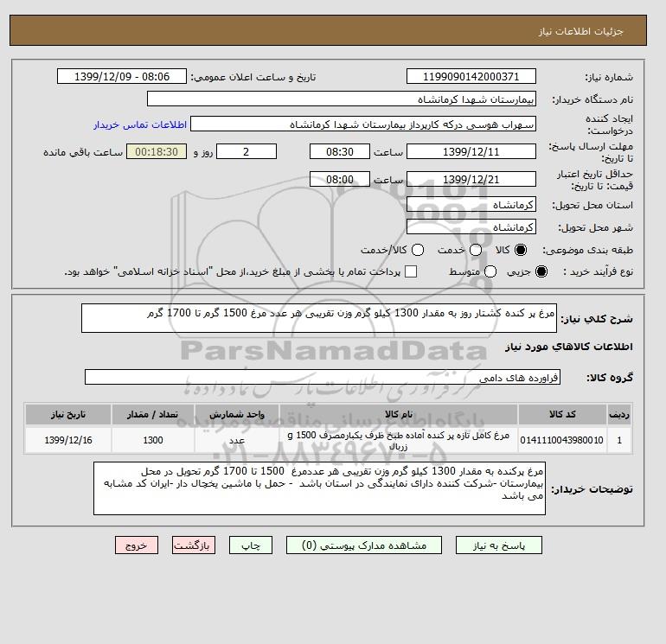Screen dimensions: 666x644
Task: Click the پاسخ به نیاز button
Action: 499,545
